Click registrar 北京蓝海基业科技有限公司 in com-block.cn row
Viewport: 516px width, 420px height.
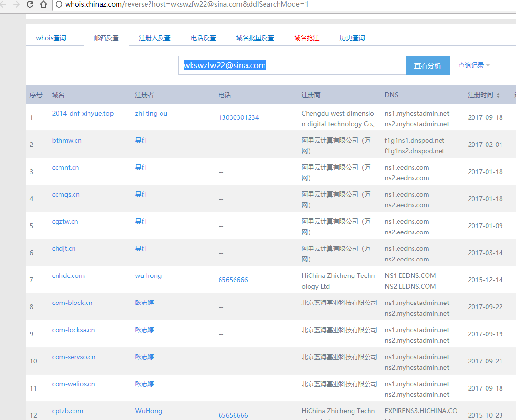click(339, 303)
